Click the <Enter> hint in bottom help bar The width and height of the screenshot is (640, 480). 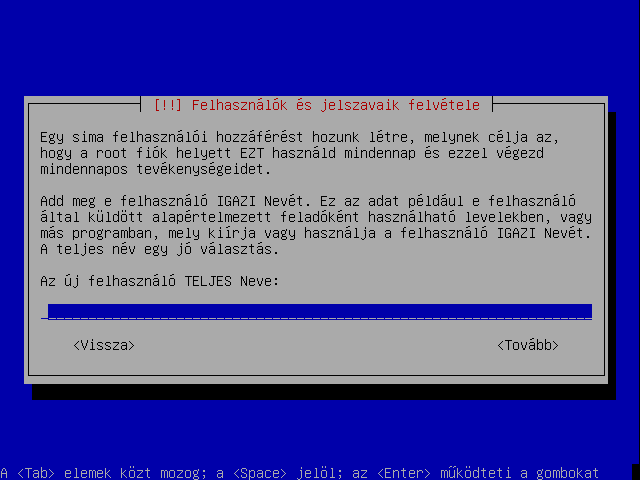(404, 473)
